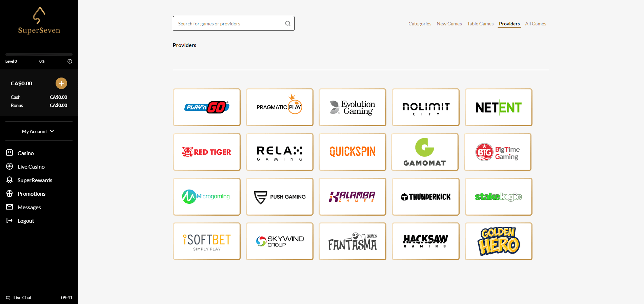The image size is (644, 304).
Task: Switch to the New Games tab
Action: (x=449, y=24)
